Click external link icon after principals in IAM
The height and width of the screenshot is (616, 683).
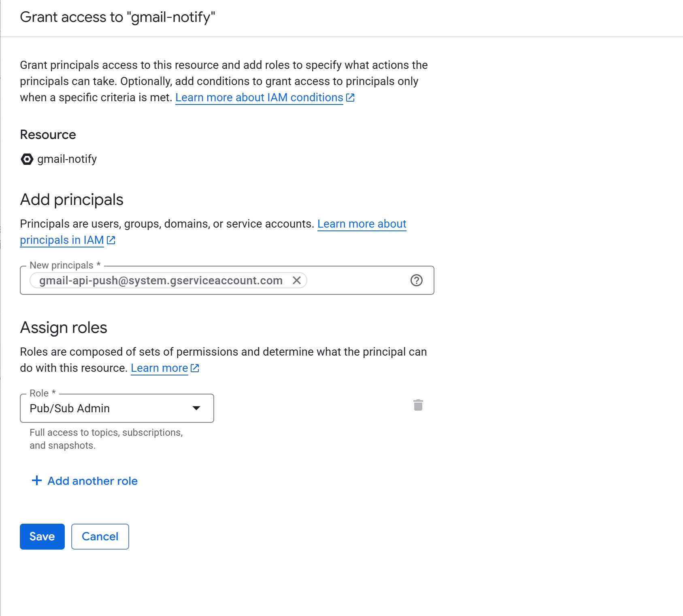click(111, 240)
